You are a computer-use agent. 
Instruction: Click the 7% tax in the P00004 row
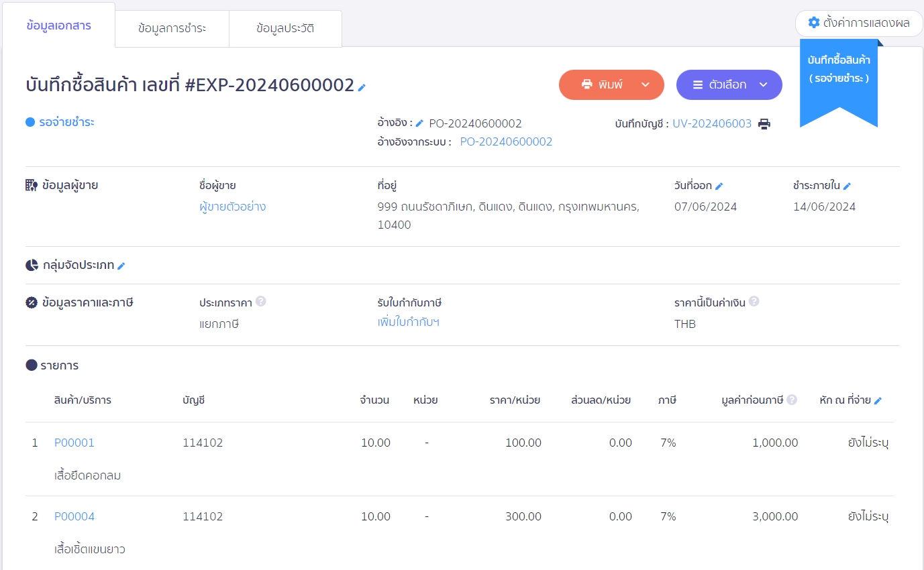tap(668, 516)
